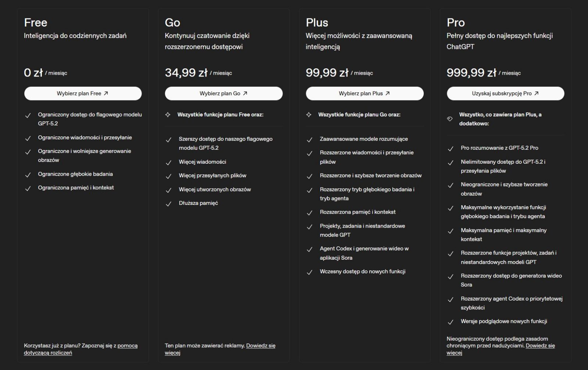Click the sparkle icon in the Plus plan

click(x=309, y=115)
